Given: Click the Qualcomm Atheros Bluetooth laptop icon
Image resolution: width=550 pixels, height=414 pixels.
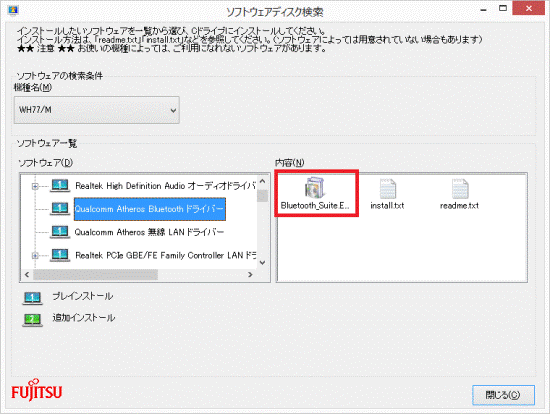Looking at the screenshot, I should tap(60, 209).
